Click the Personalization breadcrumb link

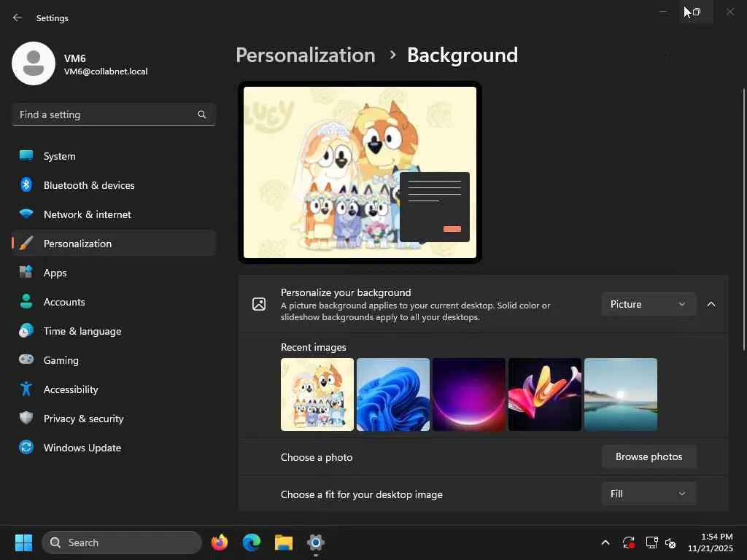pos(306,55)
